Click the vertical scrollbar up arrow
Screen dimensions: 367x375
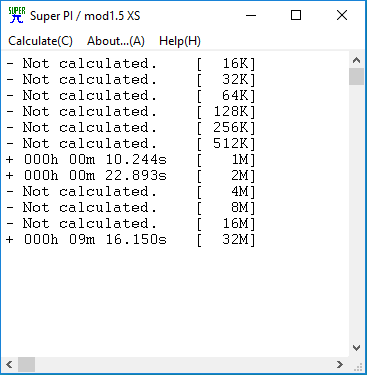pyautogui.click(x=356, y=60)
